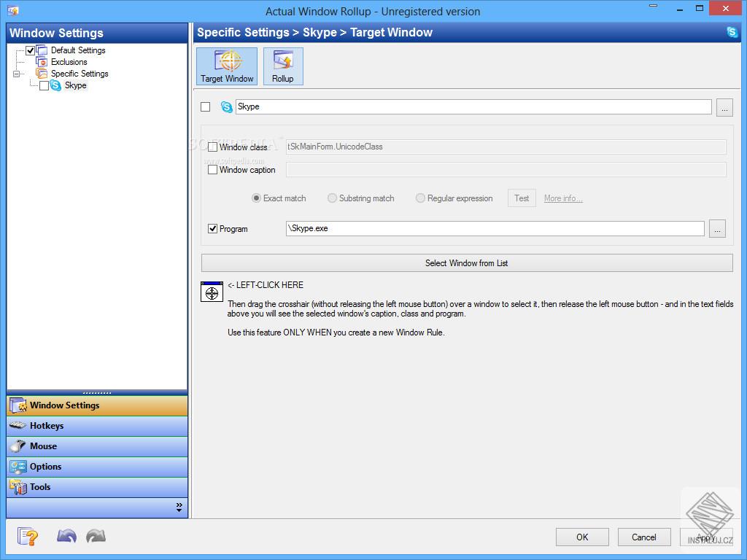The image size is (747, 560).
Task: Click the dotted splitter handle above Window Settings
Action: click(x=97, y=393)
